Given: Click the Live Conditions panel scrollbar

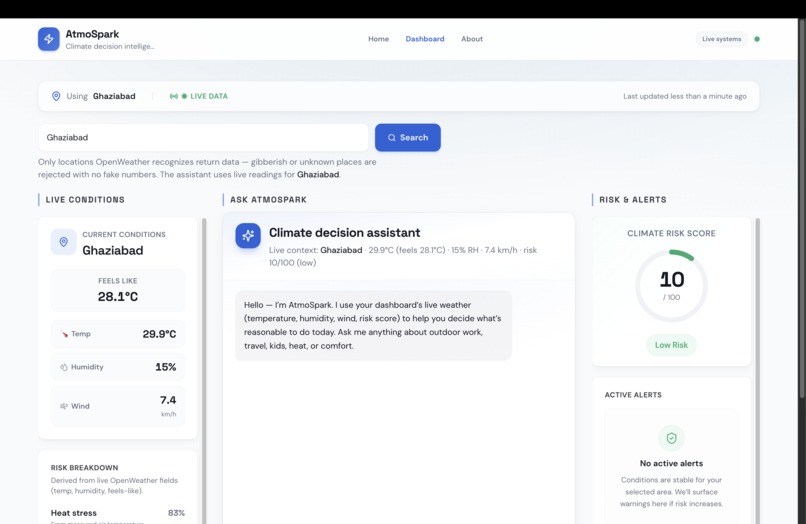Looking at the screenshot, I should (204, 370).
